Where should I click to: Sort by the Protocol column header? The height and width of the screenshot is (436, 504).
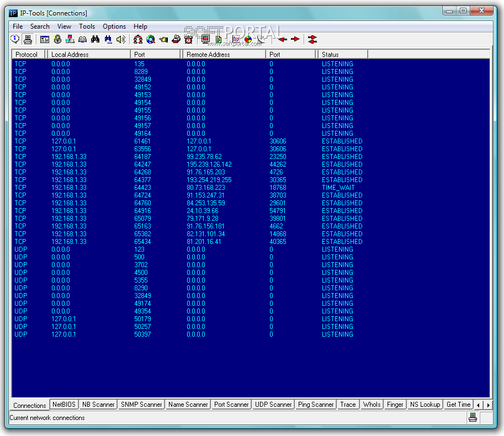[x=28, y=54]
